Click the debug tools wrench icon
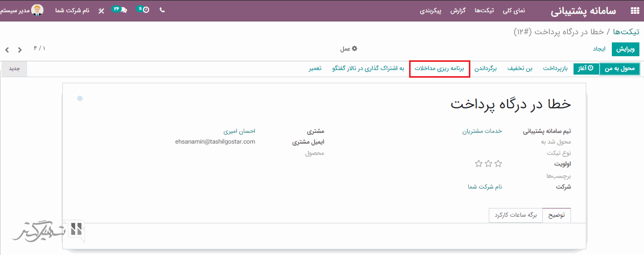Screen dimensions: 644x255 pos(101,10)
